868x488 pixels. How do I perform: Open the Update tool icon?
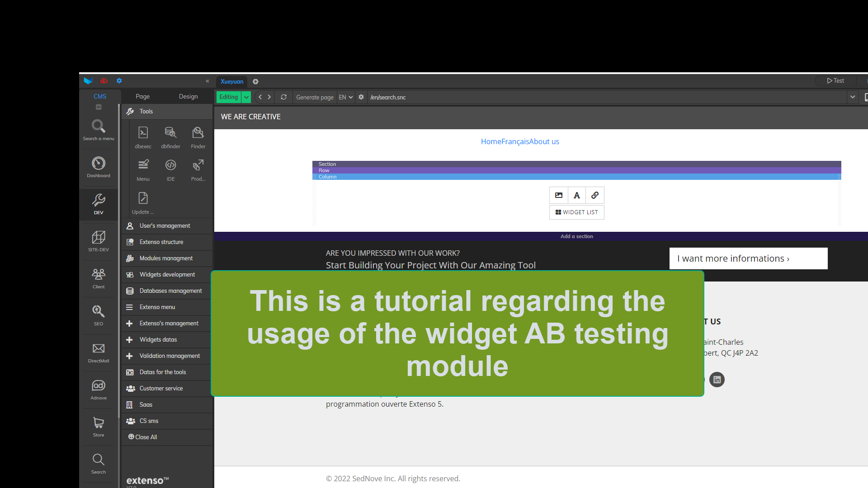click(x=143, y=202)
